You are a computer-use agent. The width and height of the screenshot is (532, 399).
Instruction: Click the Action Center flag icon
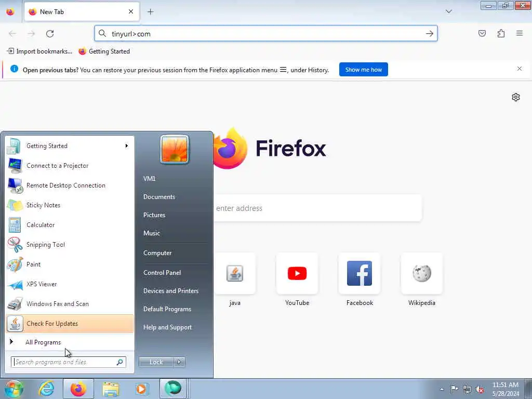454,389
